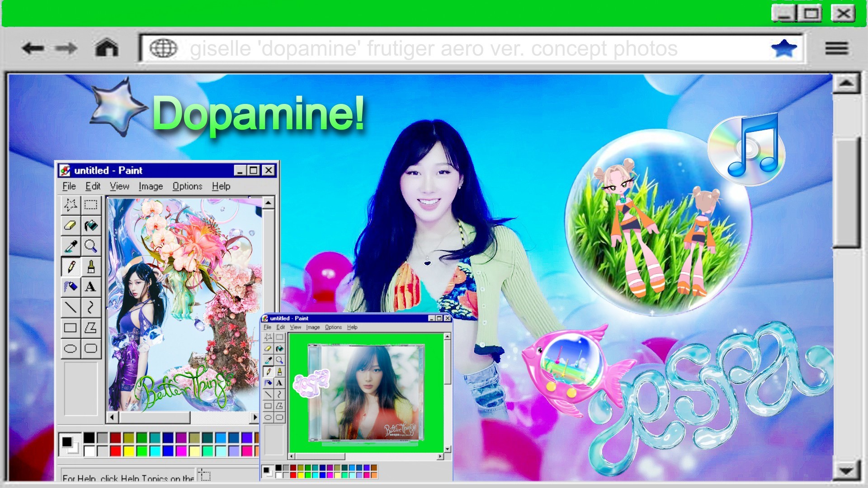
Task: Select the Pick Color eyedropper tool
Action: point(70,246)
